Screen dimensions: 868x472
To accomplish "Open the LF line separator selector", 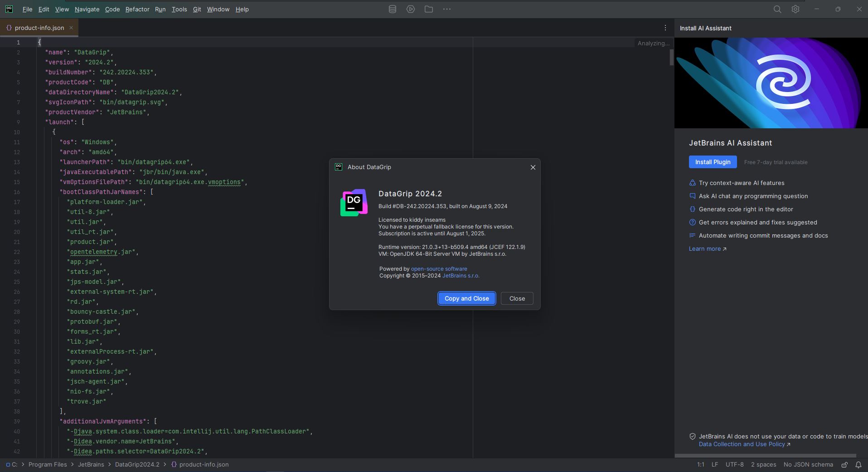I will (x=715, y=465).
